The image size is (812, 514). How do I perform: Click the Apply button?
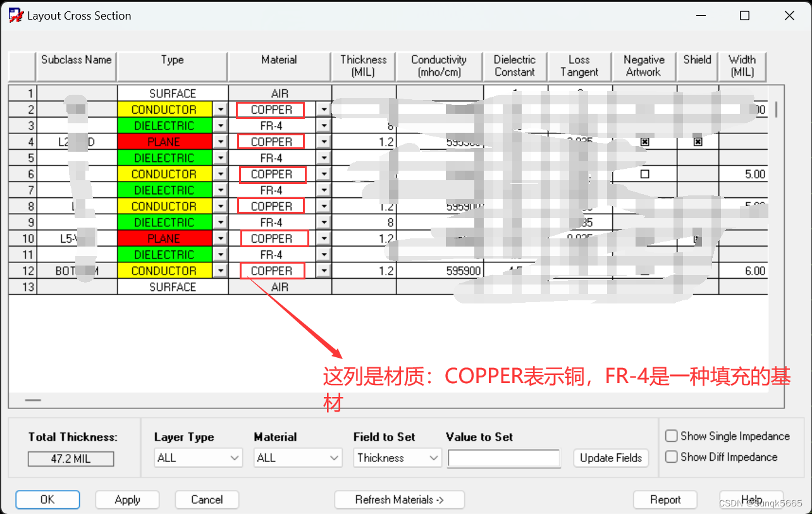[127, 499]
